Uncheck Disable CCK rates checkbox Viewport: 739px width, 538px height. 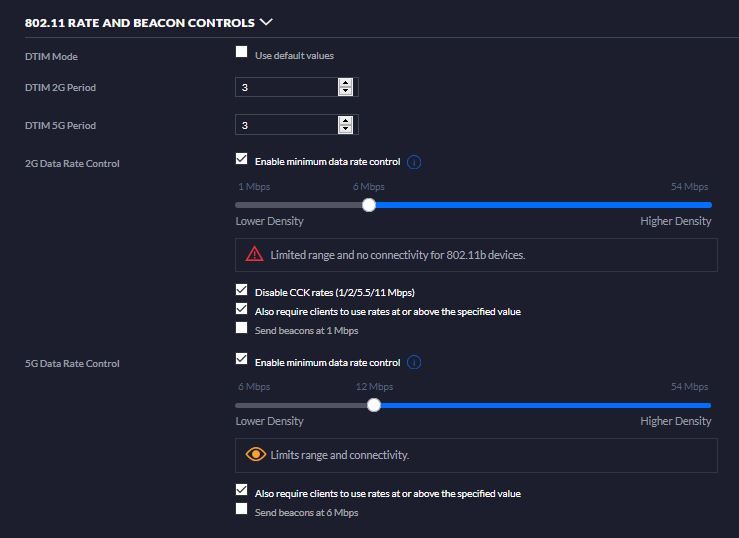click(x=241, y=290)
